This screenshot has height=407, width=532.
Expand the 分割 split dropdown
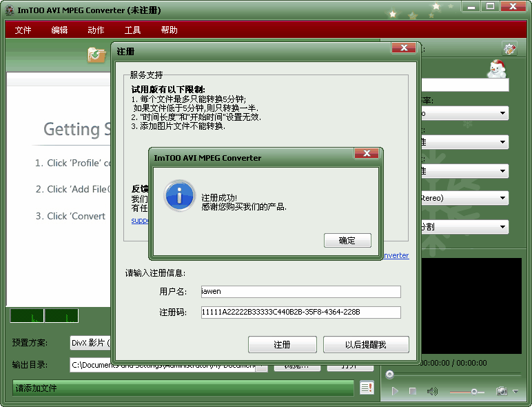click(x=503, y=226)
